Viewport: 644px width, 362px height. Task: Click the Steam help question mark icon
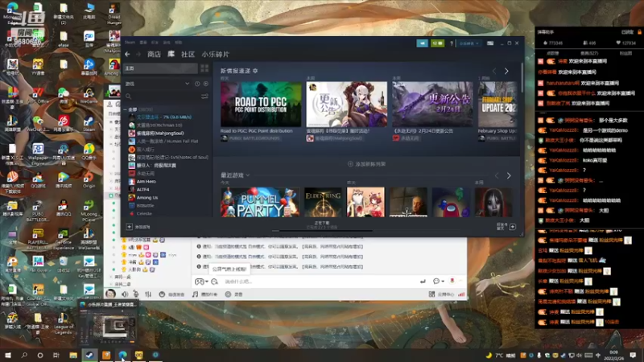tap(452, 43)
